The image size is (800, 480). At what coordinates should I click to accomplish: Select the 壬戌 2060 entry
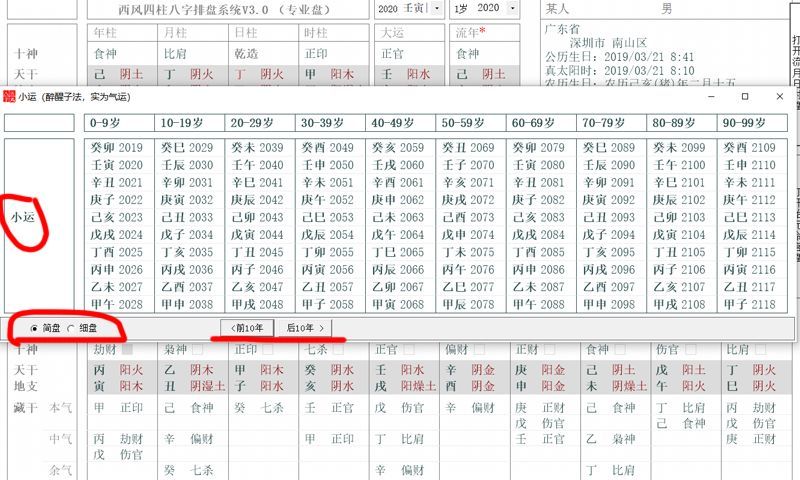398,165
